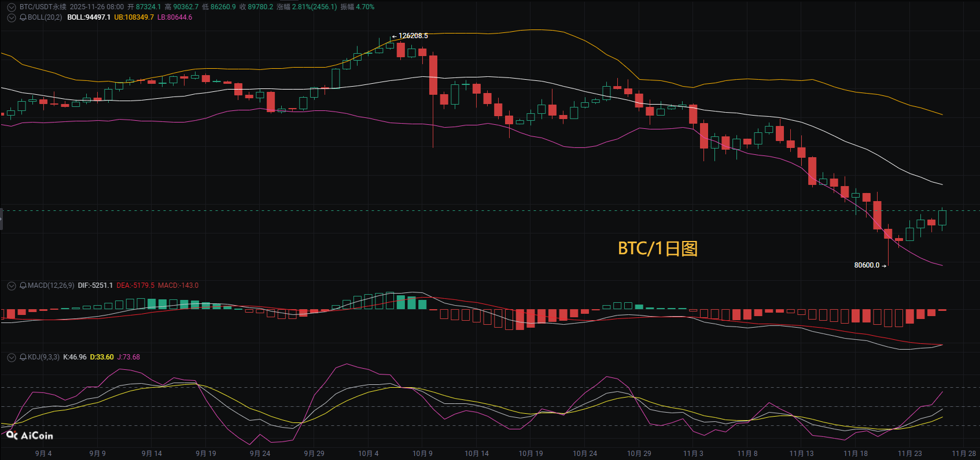Collapse the BTC/USDT main chart legend chevron
The image size is (980, 460).
point(11,7)
